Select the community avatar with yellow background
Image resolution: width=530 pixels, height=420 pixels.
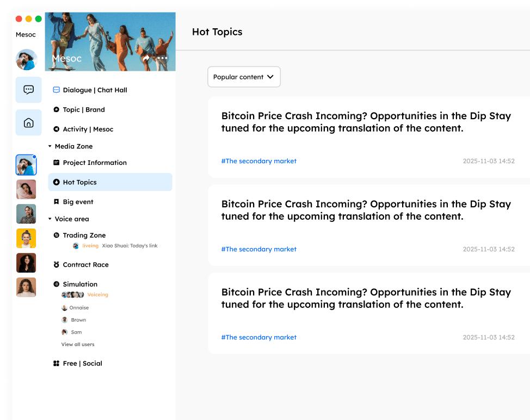[x=26, y=238]
